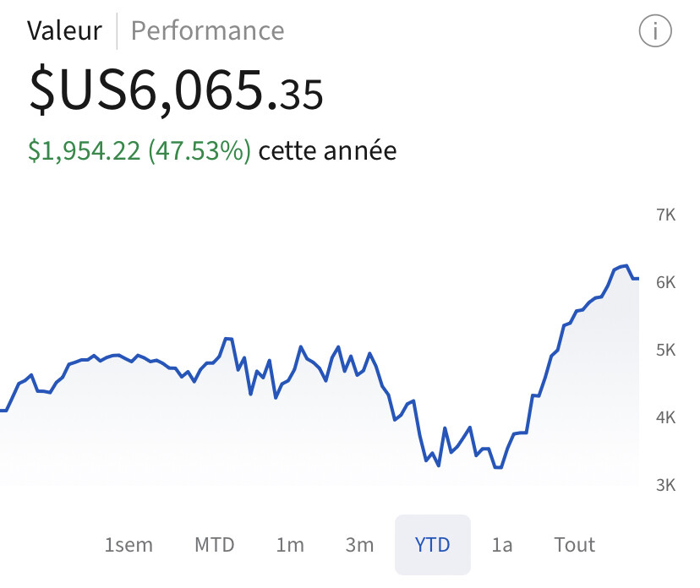The image size is (700, 588).
Task: Click the chart's highest peak near 6K
Action: [x=626, y=266]
